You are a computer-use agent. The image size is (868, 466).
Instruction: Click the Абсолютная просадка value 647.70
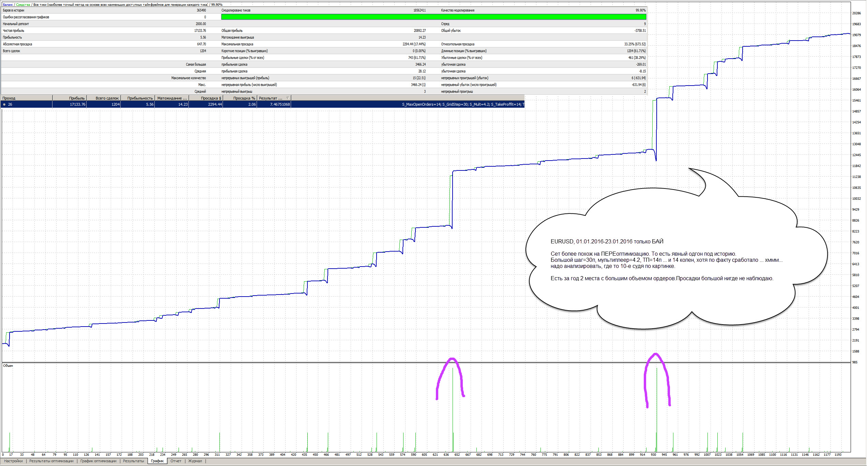pos(201,44)
